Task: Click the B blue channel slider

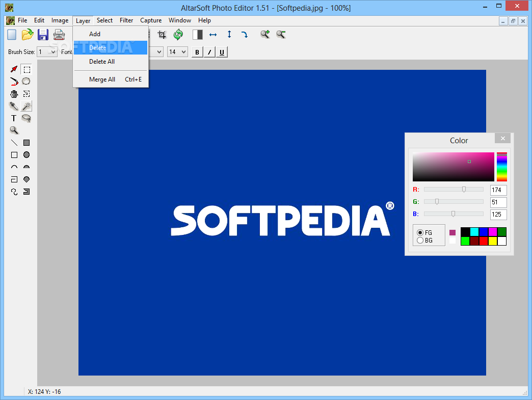Action: [454, 214]
